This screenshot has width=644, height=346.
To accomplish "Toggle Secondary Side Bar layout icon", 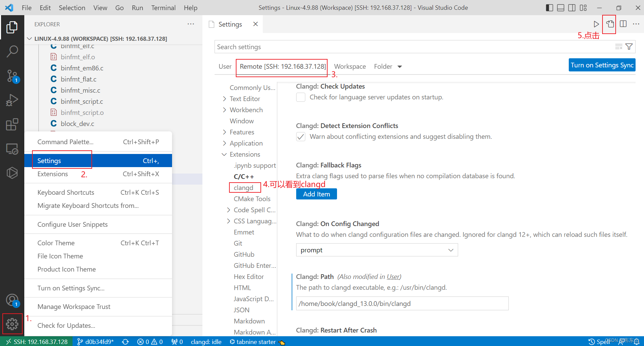I will [572, 8].
